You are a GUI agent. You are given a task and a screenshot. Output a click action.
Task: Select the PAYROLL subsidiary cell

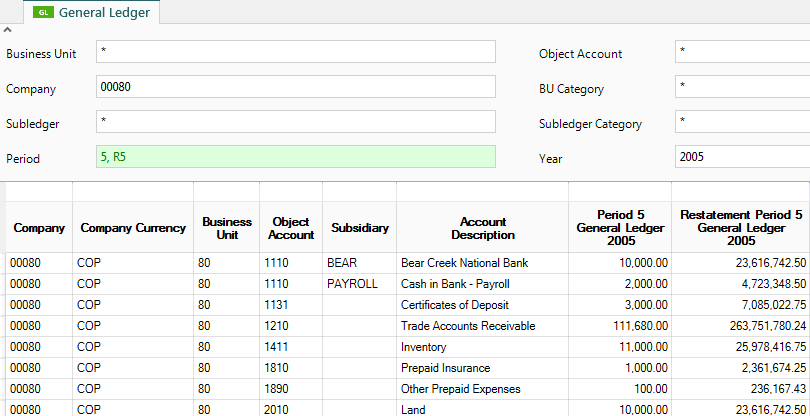click(352, 284)
